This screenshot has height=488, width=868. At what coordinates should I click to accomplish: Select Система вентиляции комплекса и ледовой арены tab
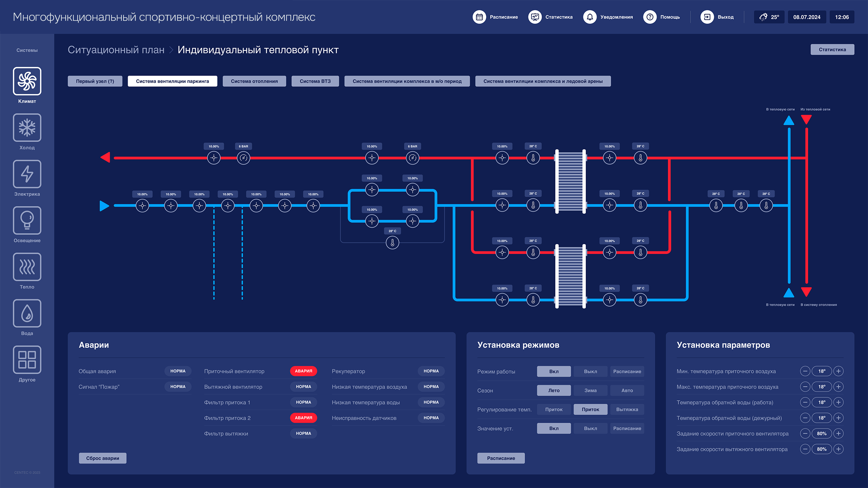click(543, 81)
